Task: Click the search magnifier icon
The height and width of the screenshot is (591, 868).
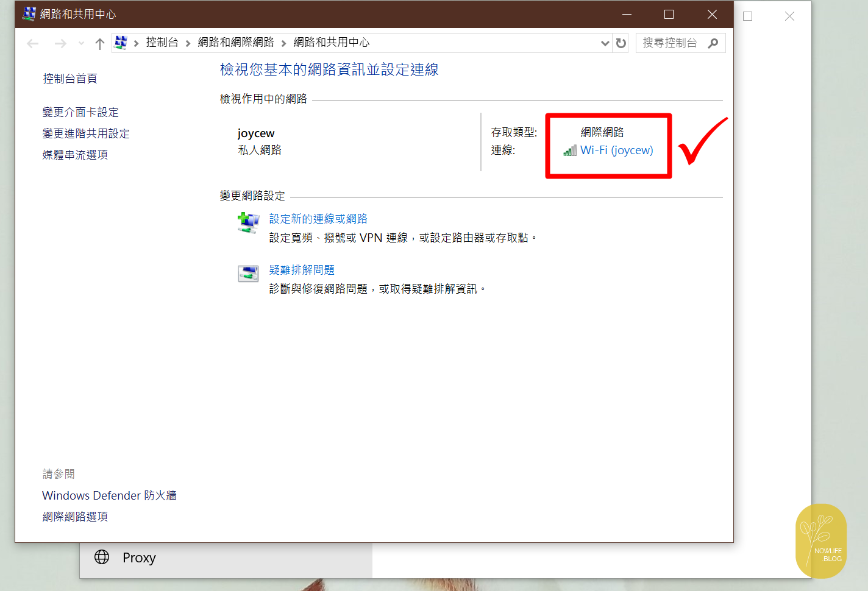Action: 713,43
